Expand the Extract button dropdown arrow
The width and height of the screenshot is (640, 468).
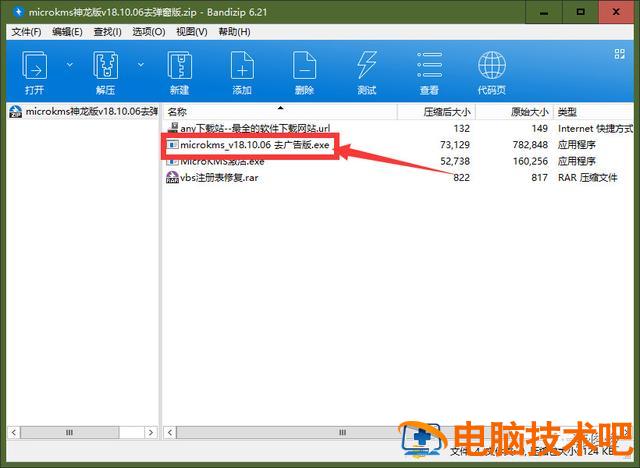(141, 65)
